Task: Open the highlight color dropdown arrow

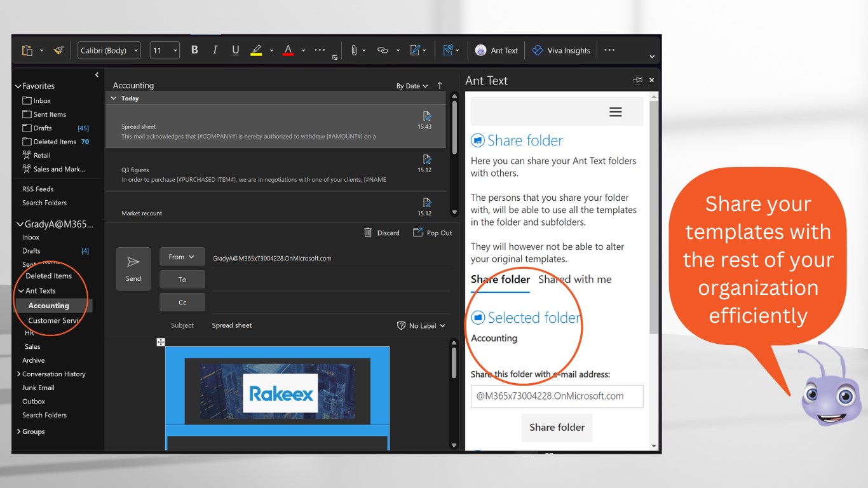Action: [x=271, y=50]
